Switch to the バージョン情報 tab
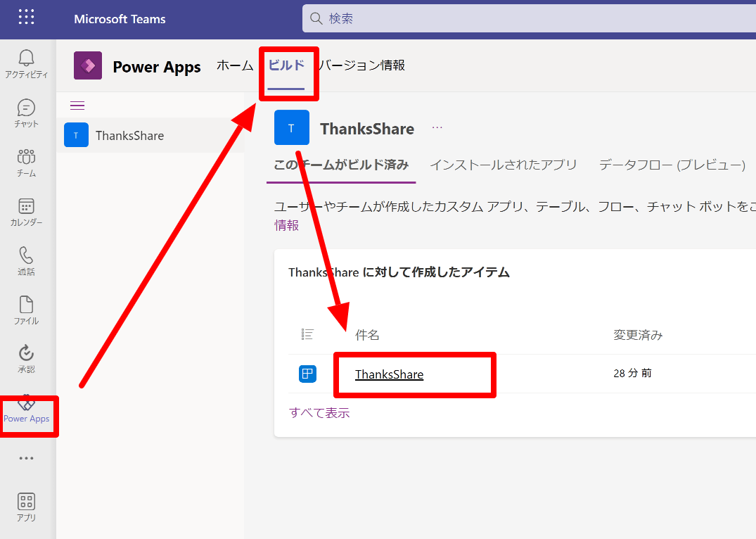 [x=361, y=65]
